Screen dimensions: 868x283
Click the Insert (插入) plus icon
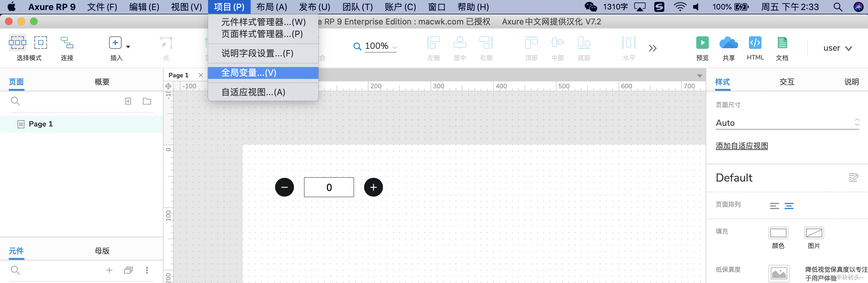tap(115, 43)
